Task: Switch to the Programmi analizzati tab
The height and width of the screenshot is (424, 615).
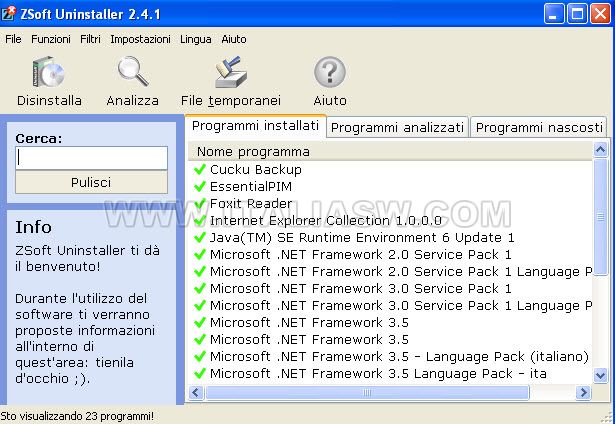Action: pos(397,127)
